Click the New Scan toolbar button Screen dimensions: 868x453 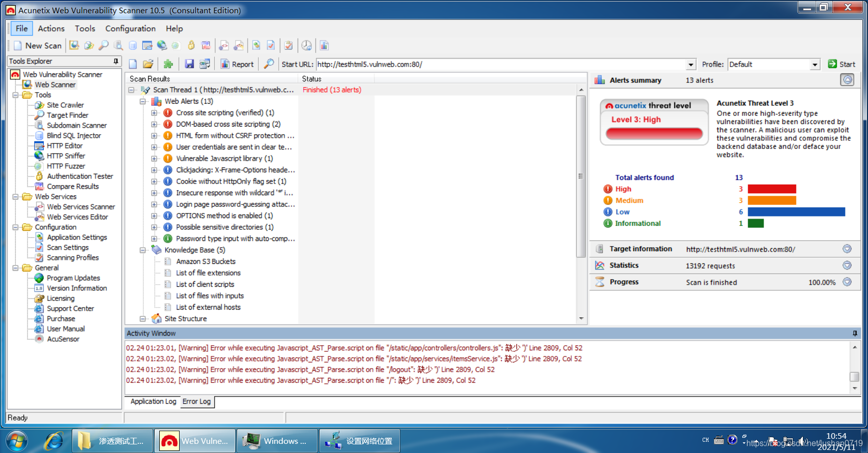tap(37, 46)
